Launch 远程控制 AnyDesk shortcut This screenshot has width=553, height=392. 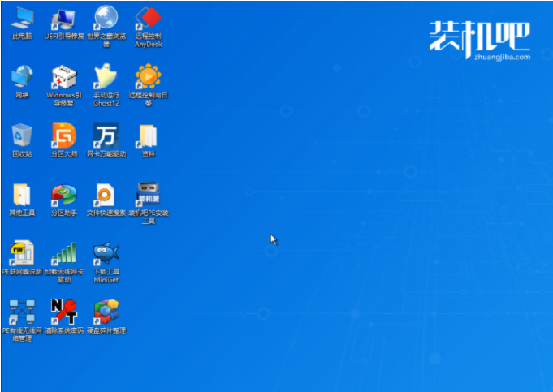pos(149,18)
